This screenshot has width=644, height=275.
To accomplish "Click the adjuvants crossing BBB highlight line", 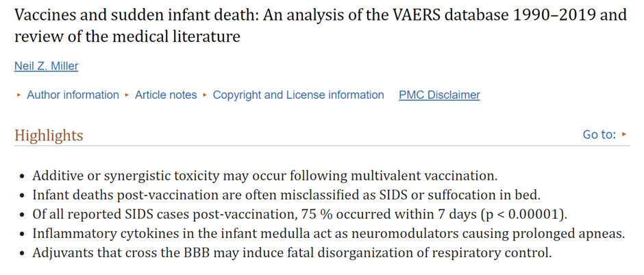I will point(292,253).
